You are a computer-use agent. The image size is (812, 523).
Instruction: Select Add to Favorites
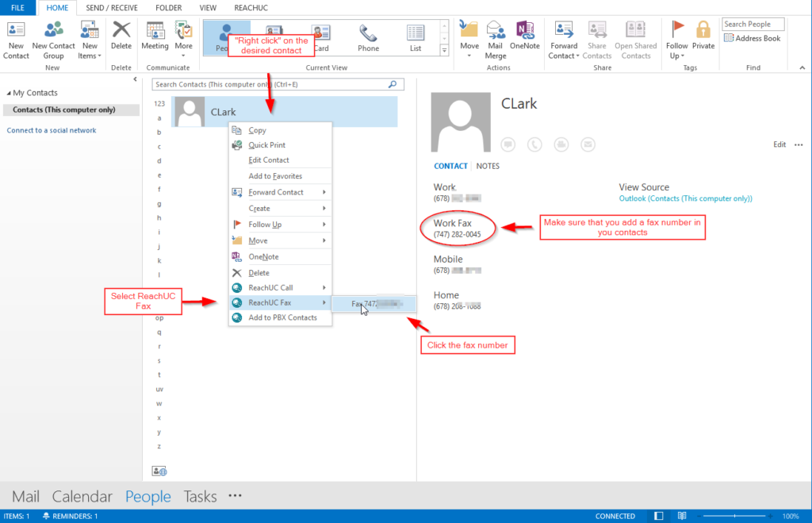pos(280,176)
